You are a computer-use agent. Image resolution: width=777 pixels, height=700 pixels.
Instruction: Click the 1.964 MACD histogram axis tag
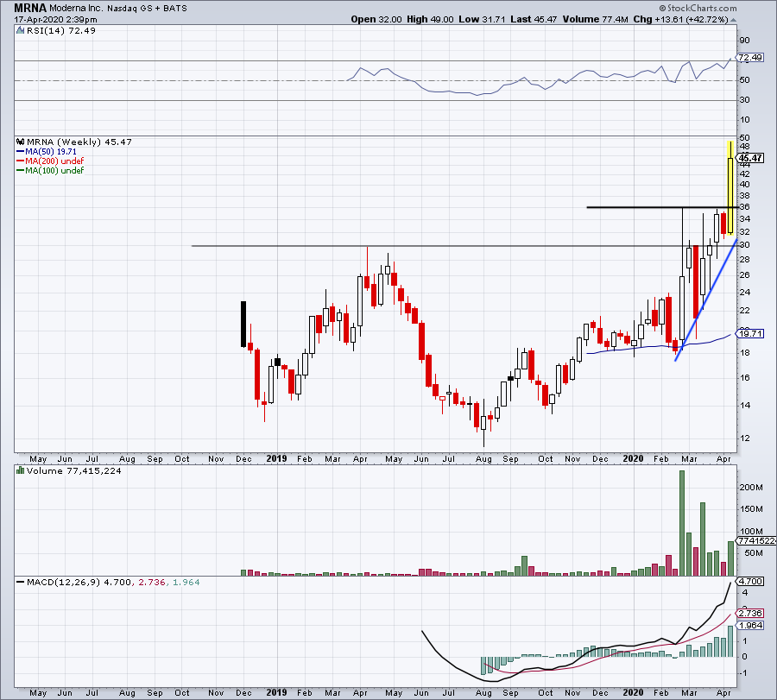[750, 625]
